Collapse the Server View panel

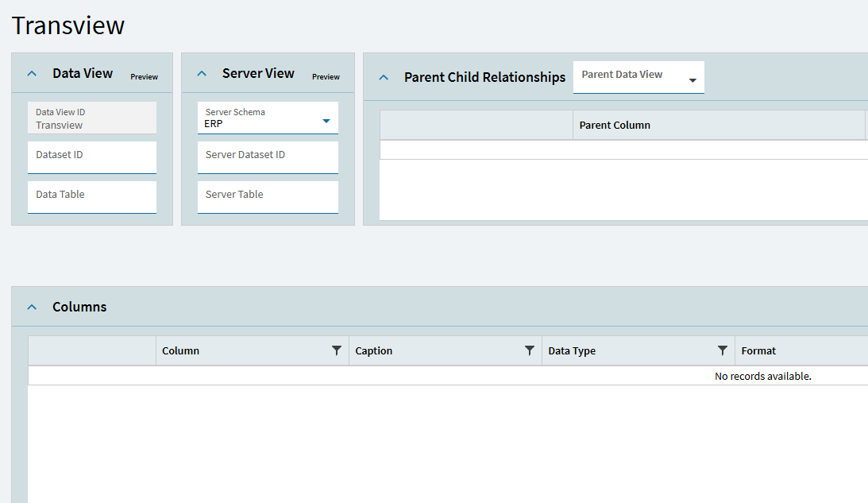[x=202, y=74]
